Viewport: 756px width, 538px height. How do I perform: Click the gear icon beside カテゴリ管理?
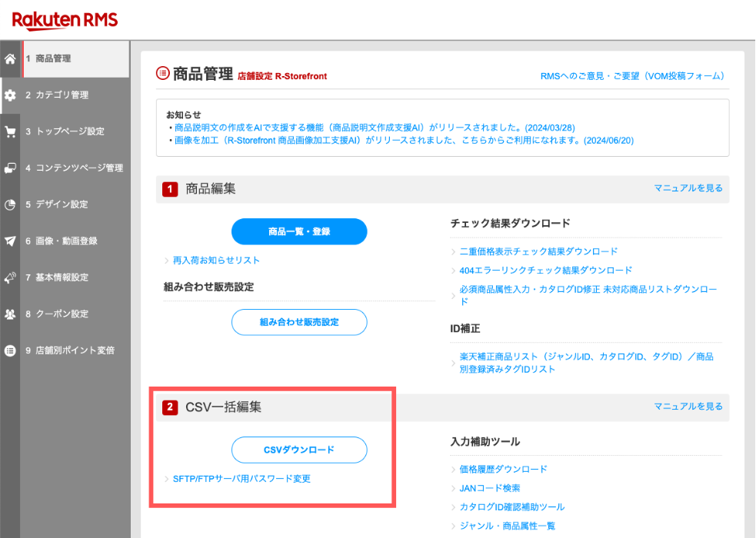click(x=10, y=95)
